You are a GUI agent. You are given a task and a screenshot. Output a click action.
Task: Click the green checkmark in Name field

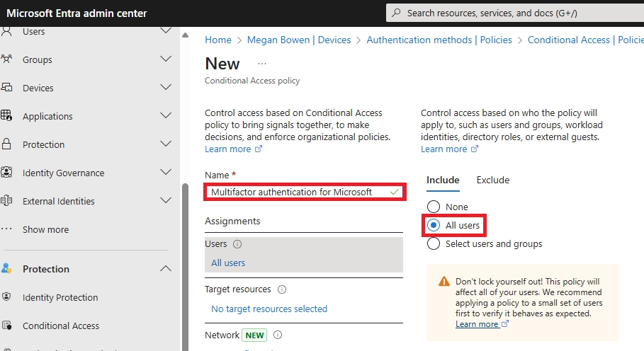pyautogui.click(x=395, y=192)
